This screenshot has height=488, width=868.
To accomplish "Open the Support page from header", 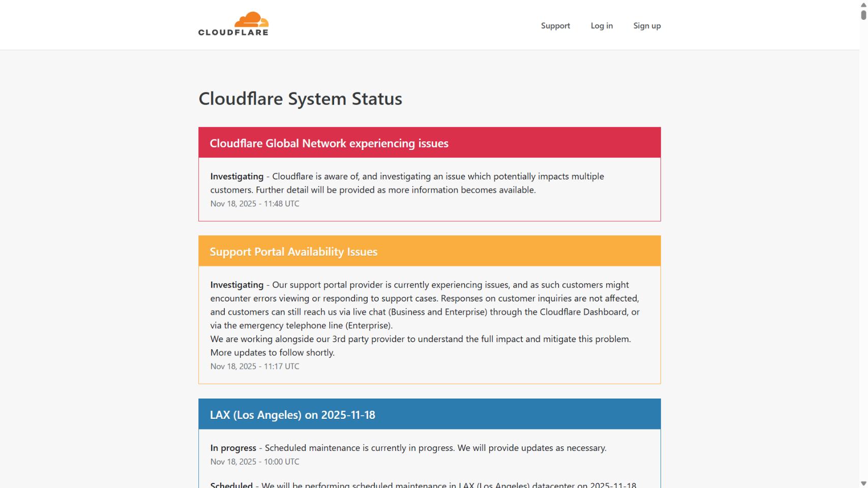I will (x=555, y=26).
